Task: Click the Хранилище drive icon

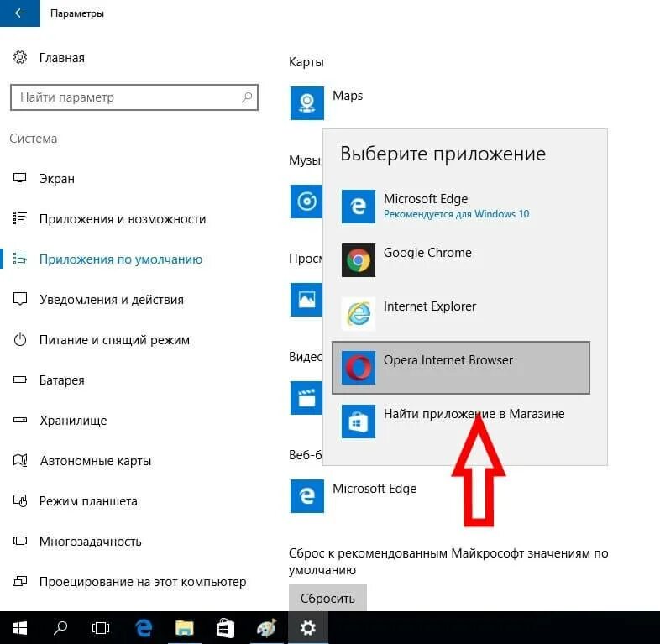Action: tap(20, 420)
